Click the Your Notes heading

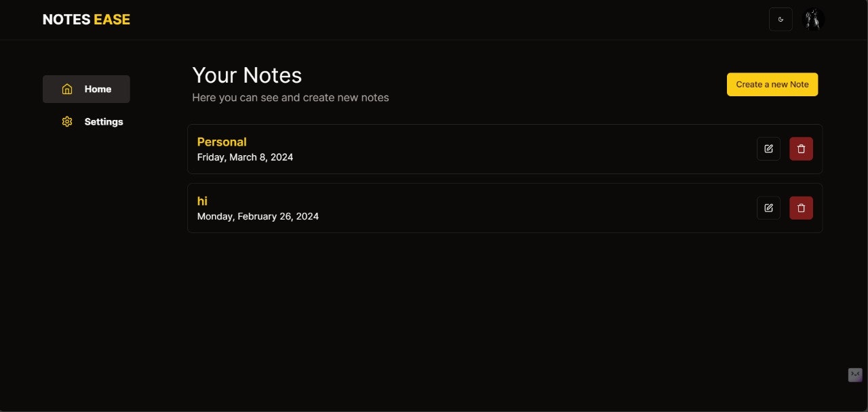pos(247,75)
